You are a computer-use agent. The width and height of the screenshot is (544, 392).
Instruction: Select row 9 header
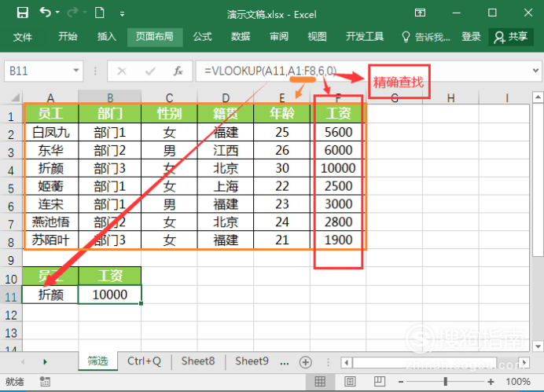[11, 260]
